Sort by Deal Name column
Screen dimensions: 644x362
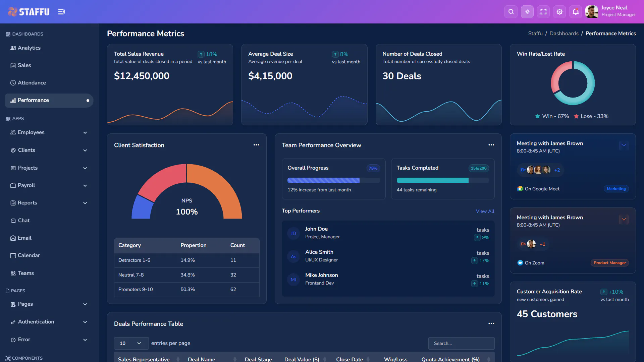pos(212,359)
